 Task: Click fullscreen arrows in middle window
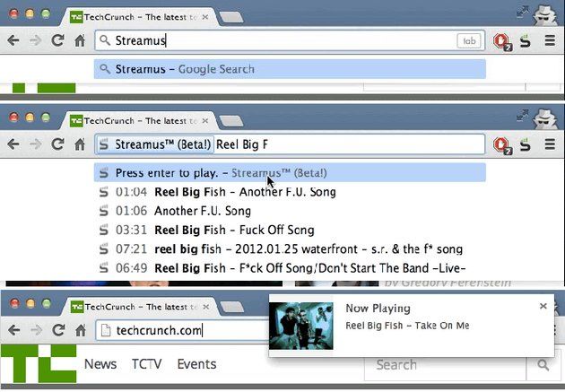(x=522, y=116)
